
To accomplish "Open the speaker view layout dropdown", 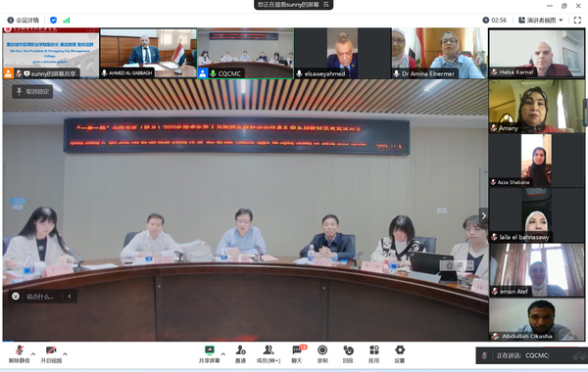I will coord(541,21).
